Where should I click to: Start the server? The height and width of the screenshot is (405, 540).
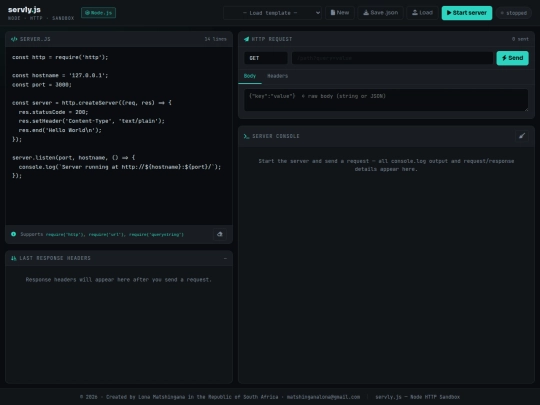[x=467, y=13]
